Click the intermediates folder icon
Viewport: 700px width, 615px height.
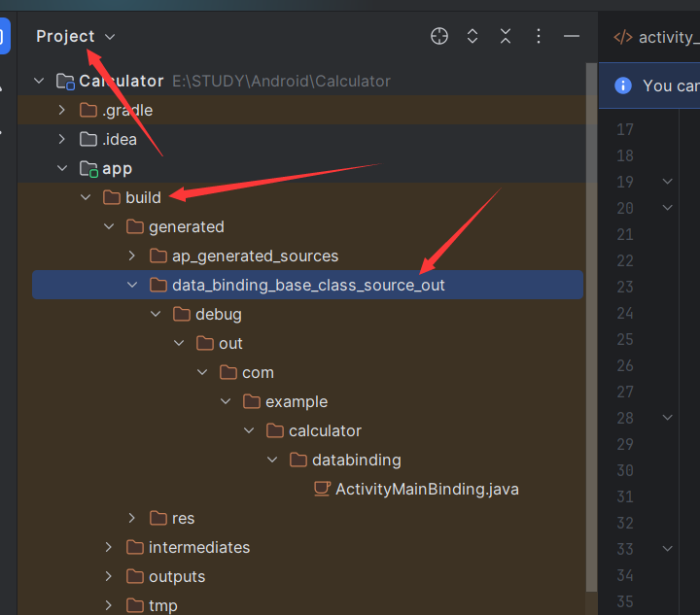coord(135,547)
